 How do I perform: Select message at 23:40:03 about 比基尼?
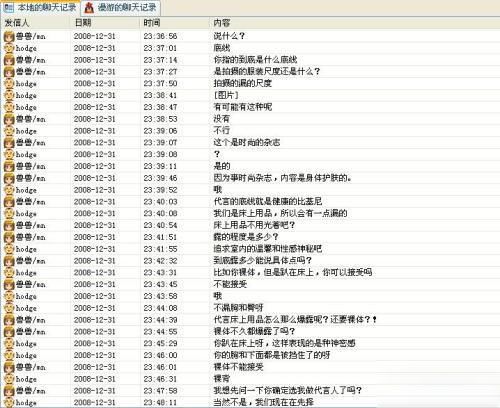pos(250,202)
